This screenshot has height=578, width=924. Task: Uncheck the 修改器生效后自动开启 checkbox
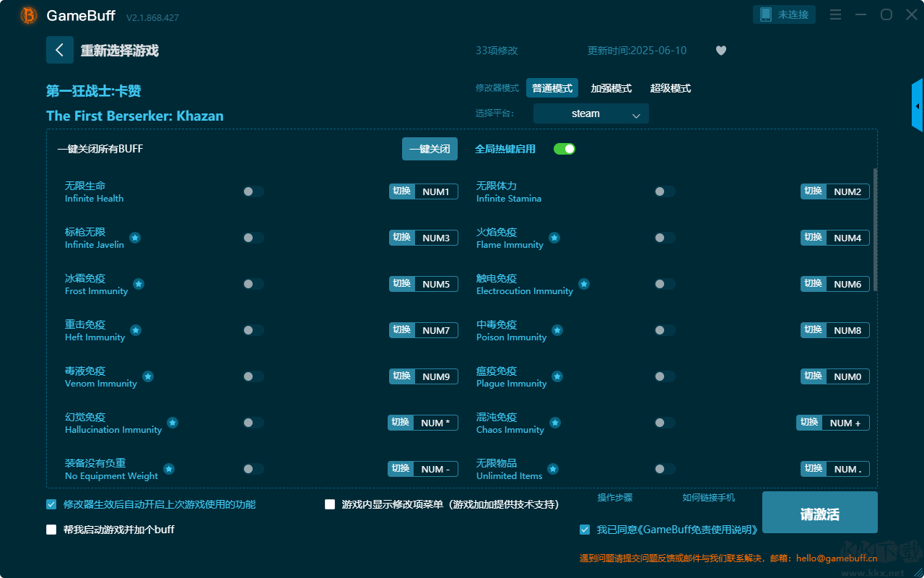pos(51,504)
